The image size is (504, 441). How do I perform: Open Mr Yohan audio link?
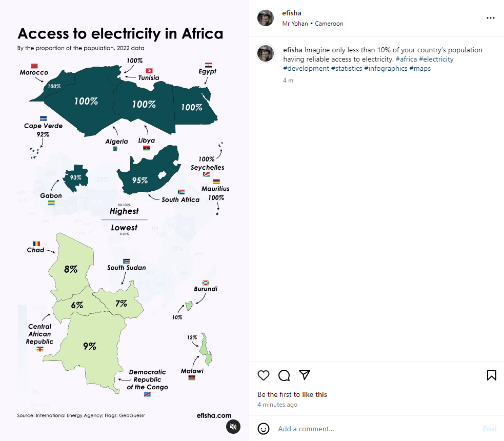295,24
